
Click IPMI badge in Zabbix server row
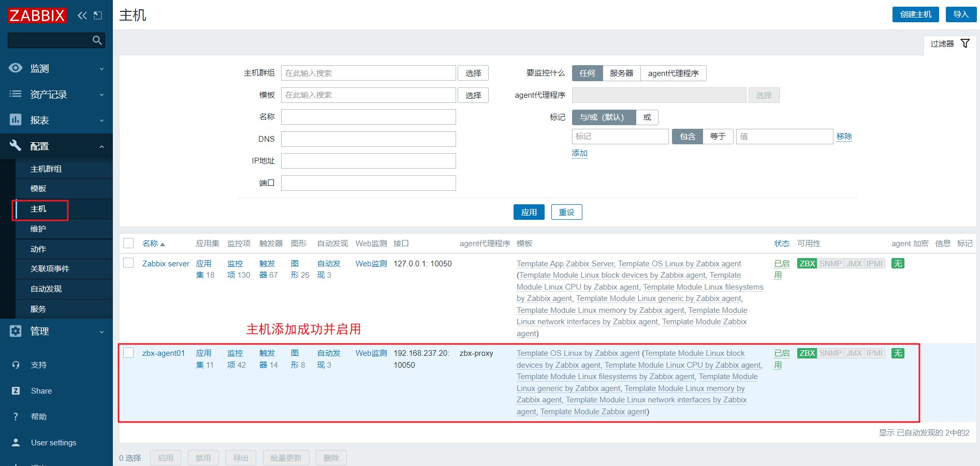(874, 264)
